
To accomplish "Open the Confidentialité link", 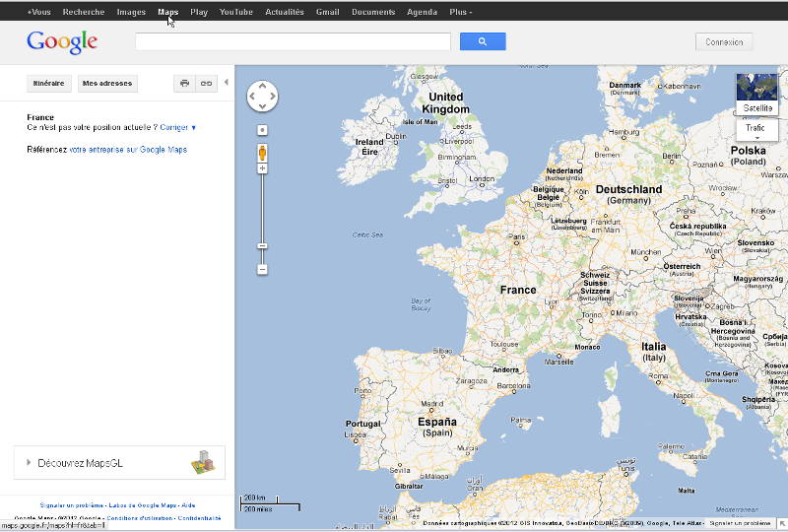I will click(200, 518).
